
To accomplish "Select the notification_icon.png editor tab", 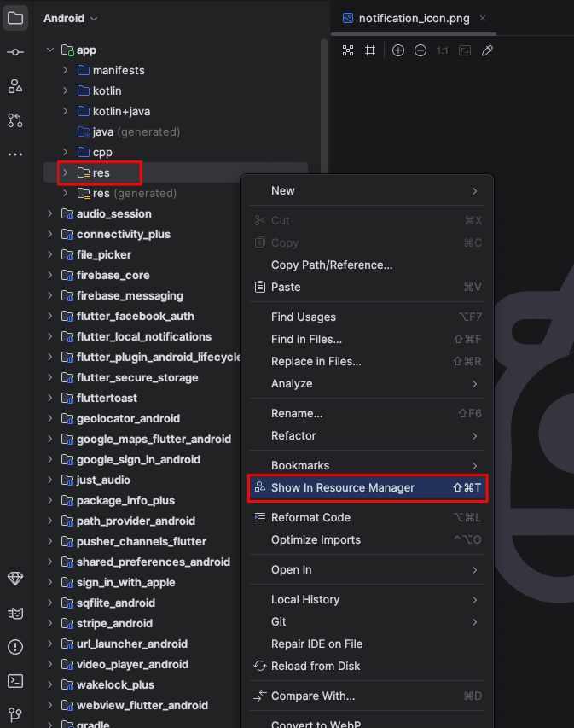I will coord(414,18).
